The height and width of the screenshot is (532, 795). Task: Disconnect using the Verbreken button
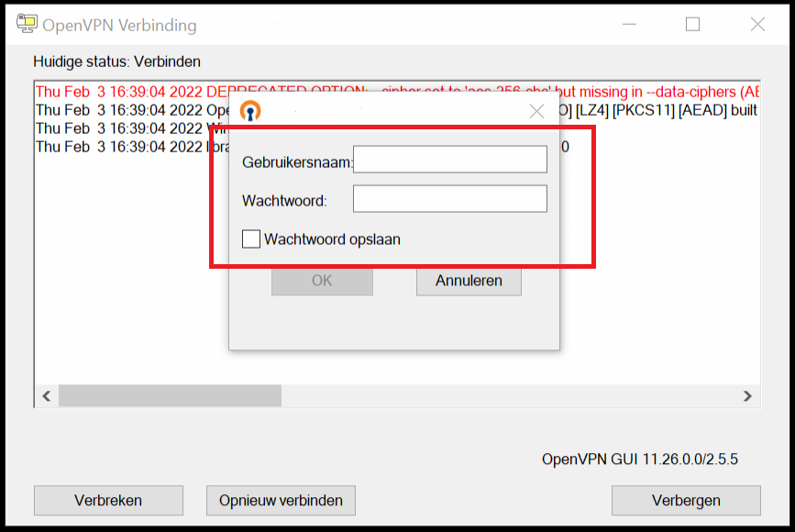click(108, 501)
